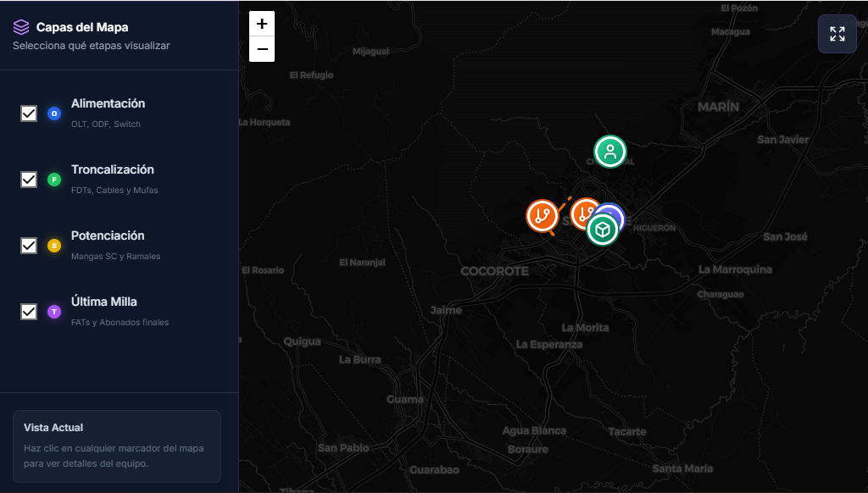
Task: Click the Potenciación layer title
Action: tap(108, 235)
